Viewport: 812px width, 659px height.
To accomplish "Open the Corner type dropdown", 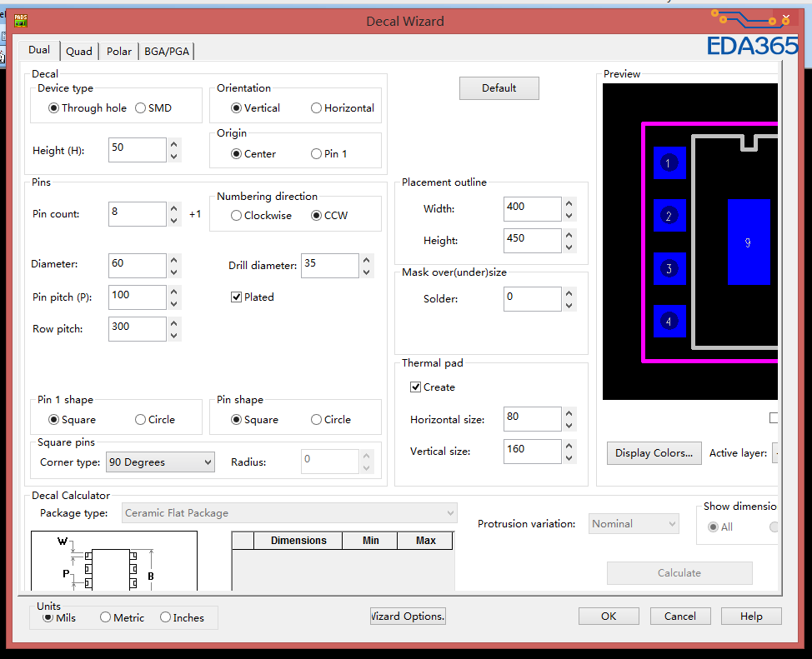I will tap(160, 462).
